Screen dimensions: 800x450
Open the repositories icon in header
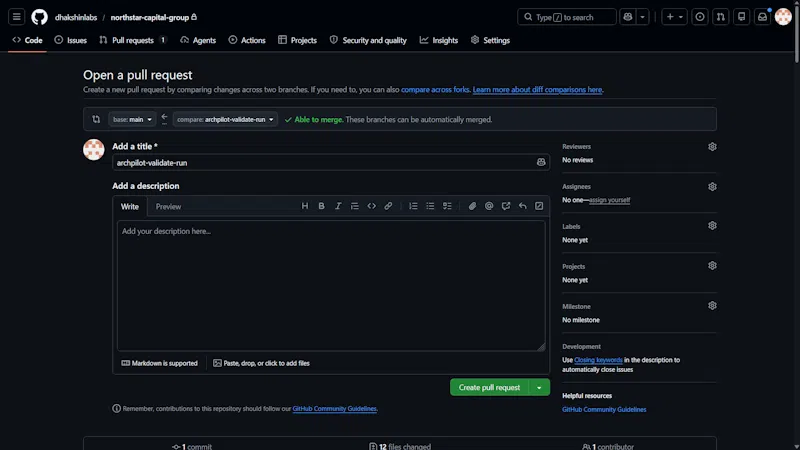click(x=741, y=17)
